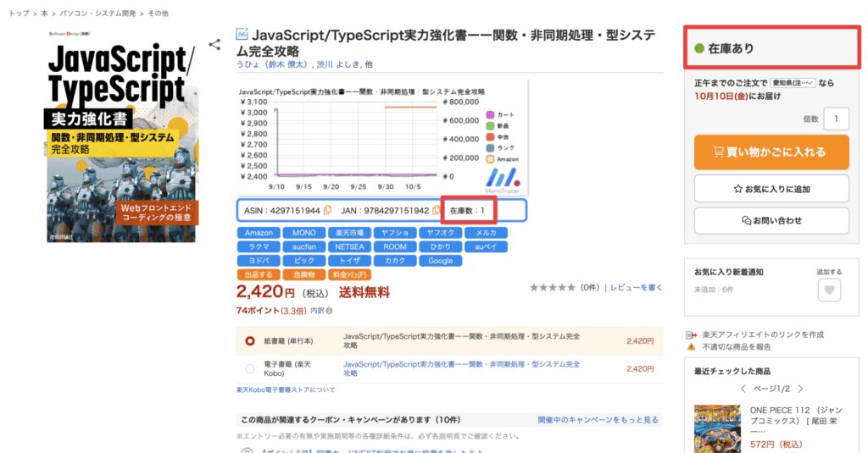Copy the JAN code with its copy icon
The height and width of the screenshot is (453, 868).
[436, 210]
